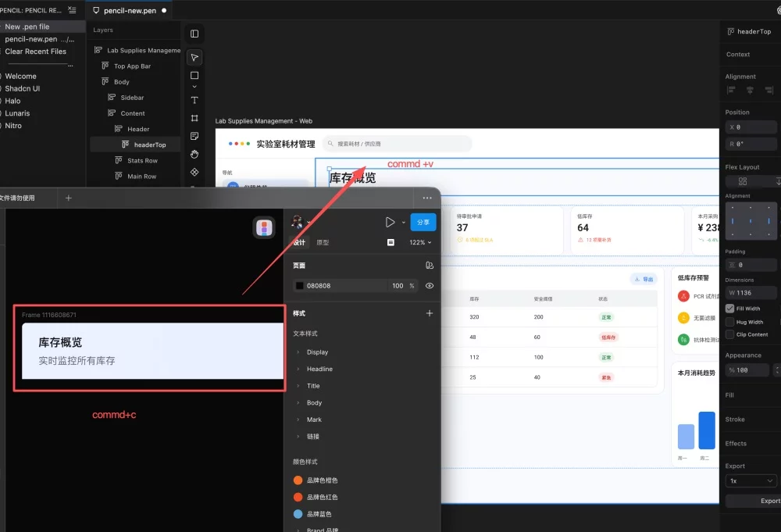Viewport: 781px width, 532px height.
Task: Expand more shapes chevron under rectangle tool
Action: pyautogui.click(x=194, y=87)
